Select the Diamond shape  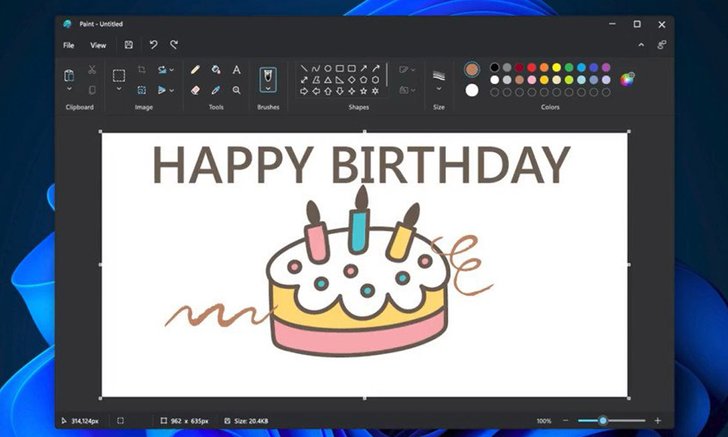click(351, 80)
